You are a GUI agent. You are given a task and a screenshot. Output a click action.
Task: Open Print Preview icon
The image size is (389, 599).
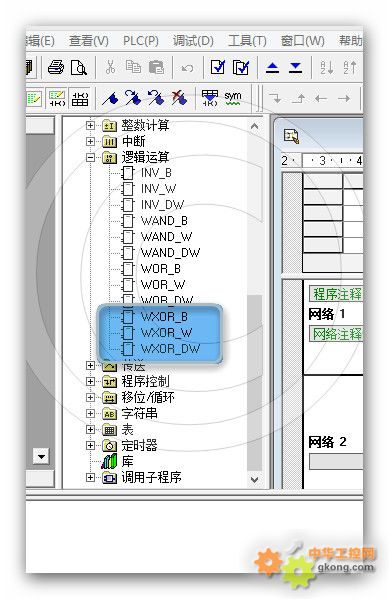point(79,68)
